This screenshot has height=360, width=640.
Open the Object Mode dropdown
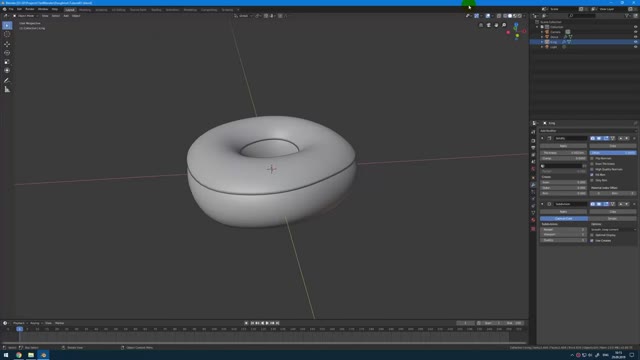(25, 16)
